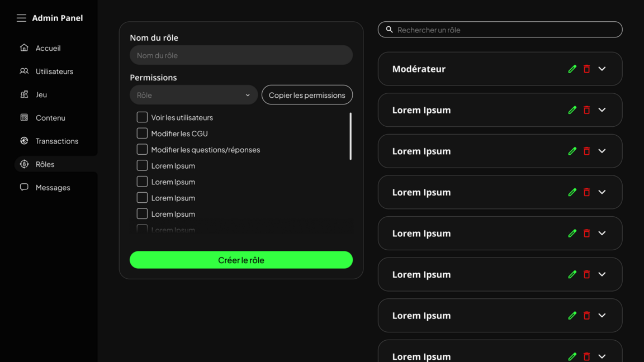Click the permissions list scrollbar
The width and height of the screenshot is (644, 362).
tap(351, 136)
